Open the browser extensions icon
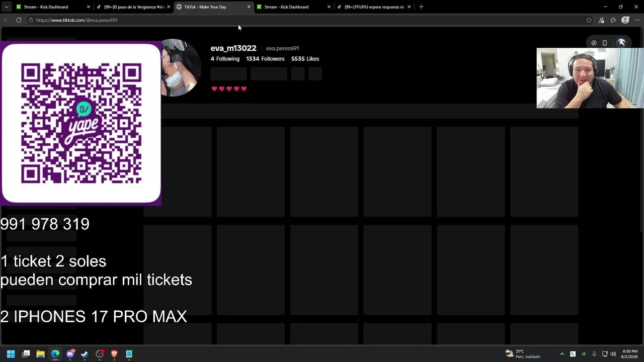This screenshot has height=362, width=644. pyautogui.click(x=601, y=20)
